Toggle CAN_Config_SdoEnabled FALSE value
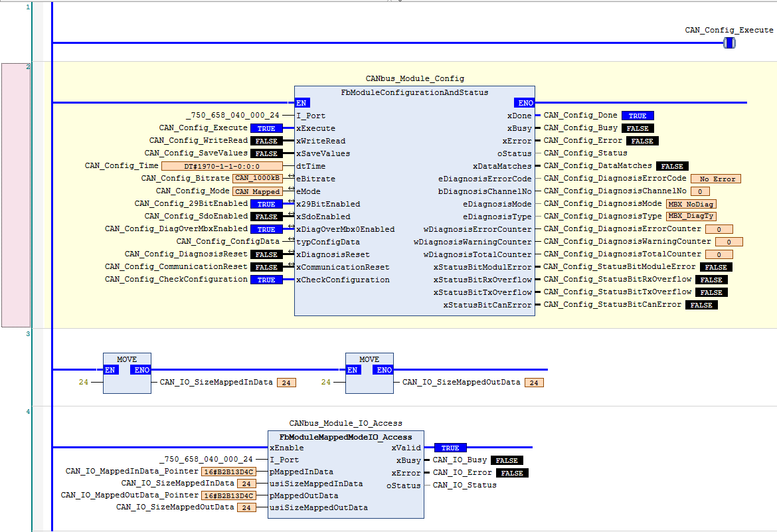Image resolution: width=777 pixels, height=532 pixels. (266, 217)
